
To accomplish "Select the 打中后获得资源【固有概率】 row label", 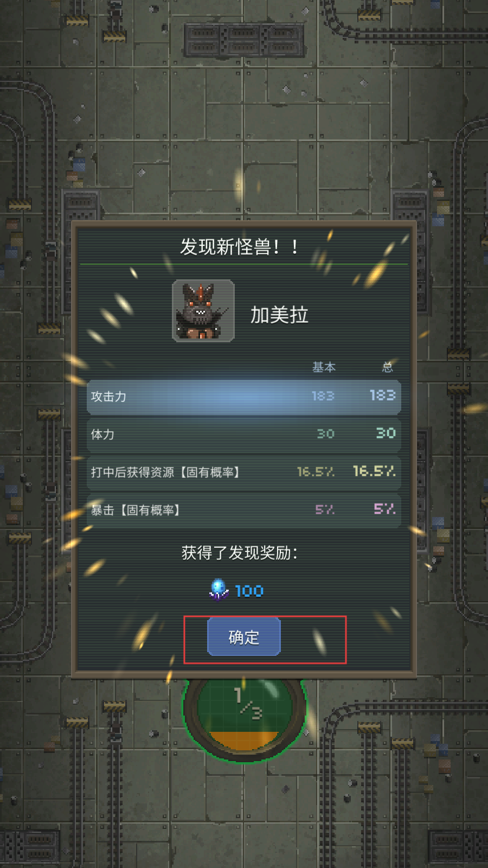I will pos(165,472).
